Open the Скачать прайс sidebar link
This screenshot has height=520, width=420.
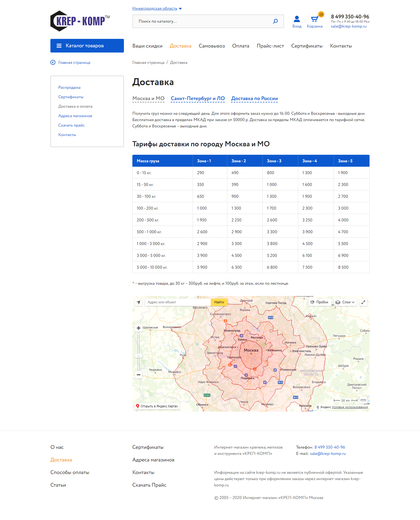[x=71, y=125]
